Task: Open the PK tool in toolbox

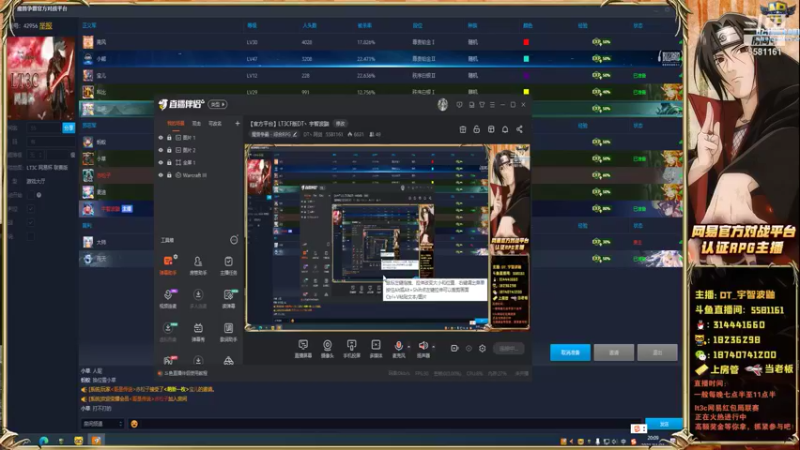Action: 168,360
